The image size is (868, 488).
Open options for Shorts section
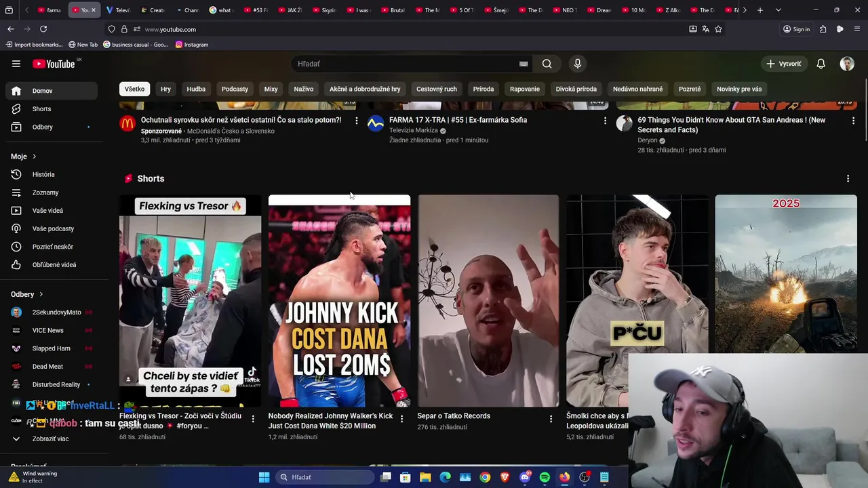tap(848, 179)
